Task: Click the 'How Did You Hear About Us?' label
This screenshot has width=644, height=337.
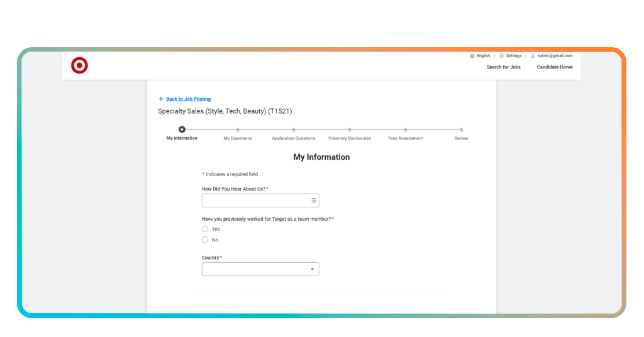Action: tap(235, 189)
